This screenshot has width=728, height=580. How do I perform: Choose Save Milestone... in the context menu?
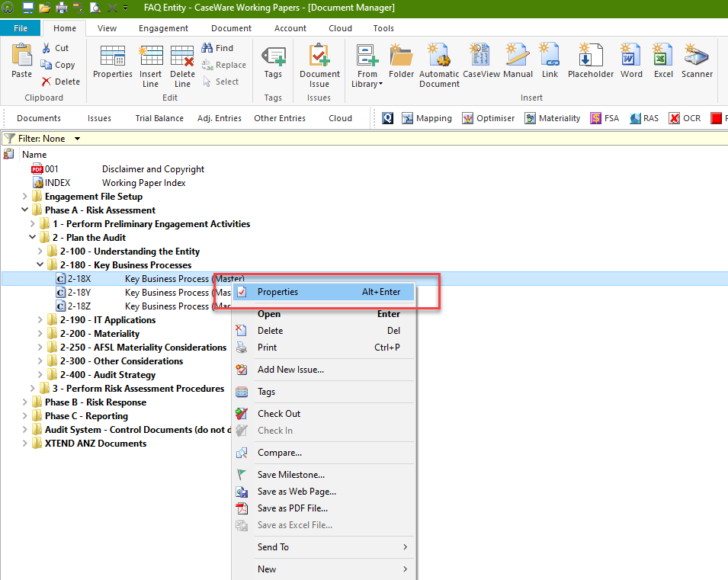click(x=324, y=475)
